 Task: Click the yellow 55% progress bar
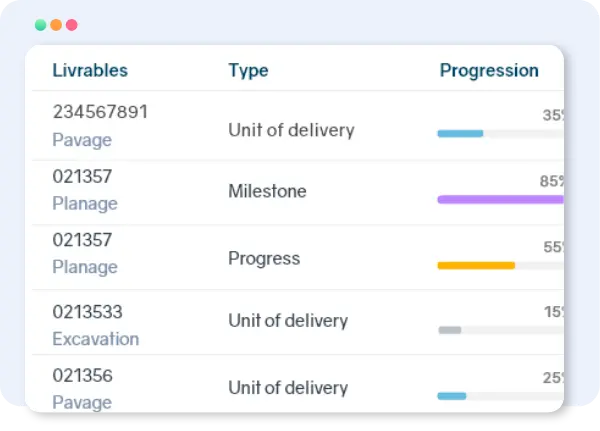click(x=476, y=265)
